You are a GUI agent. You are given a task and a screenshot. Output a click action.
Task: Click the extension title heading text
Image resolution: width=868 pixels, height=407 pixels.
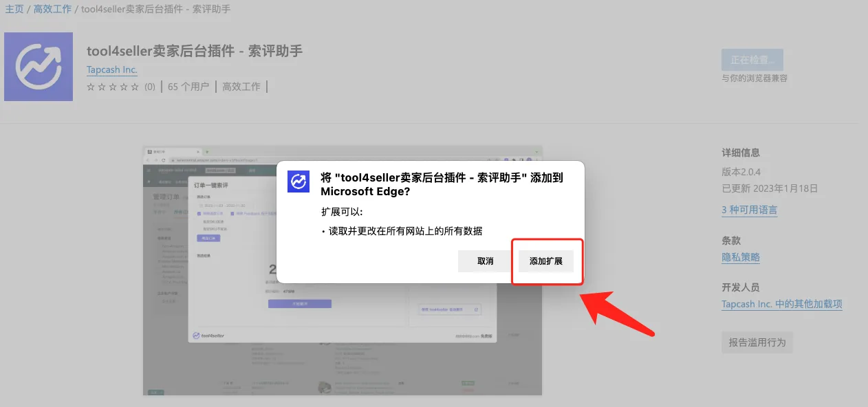[x=195, y=51]
